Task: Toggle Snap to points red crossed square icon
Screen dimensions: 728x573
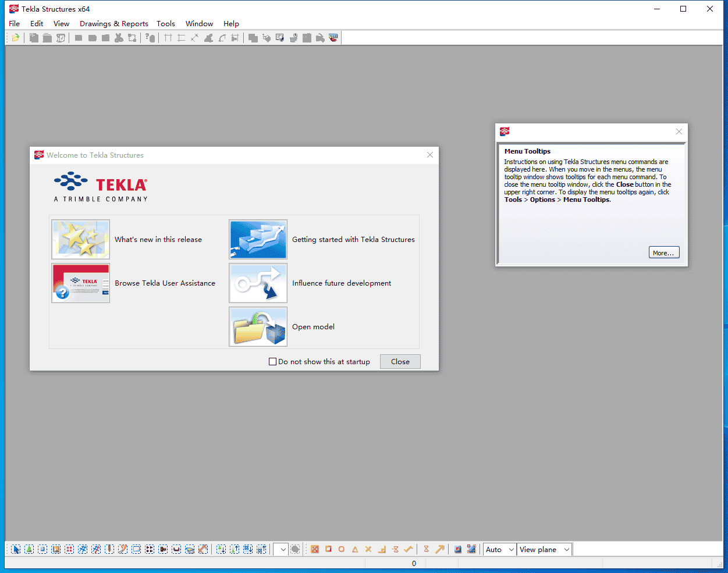Action: pyautogui.click(x=315, y=549)
